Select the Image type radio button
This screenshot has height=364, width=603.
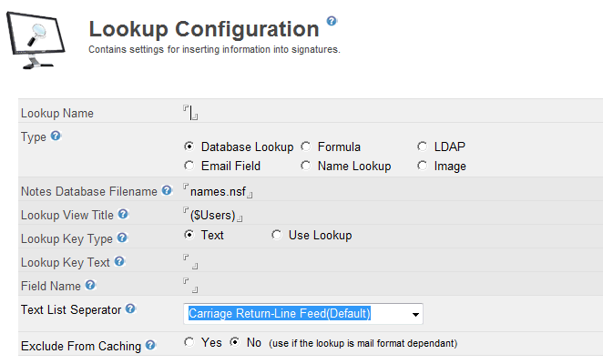click(x=423, y=166)
